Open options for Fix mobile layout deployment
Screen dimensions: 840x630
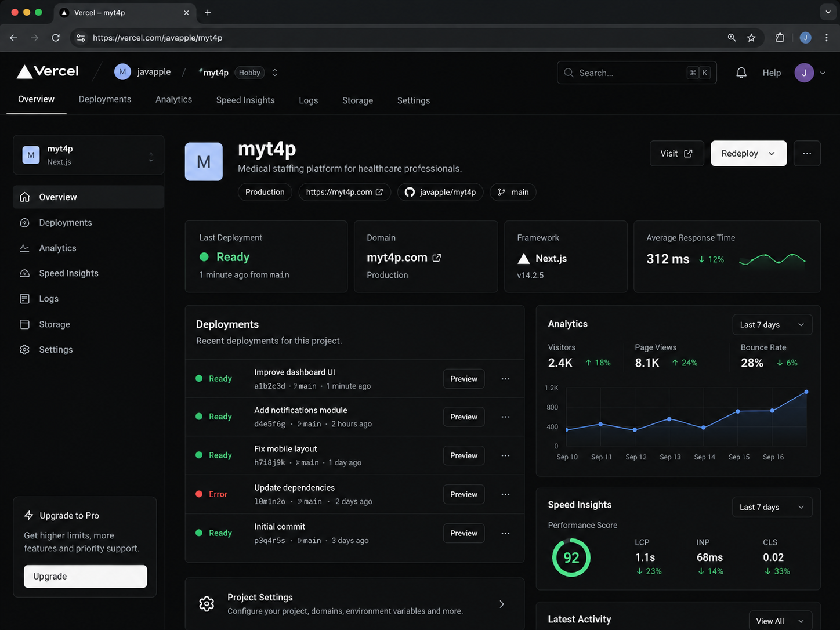click(x=505, y=455)
